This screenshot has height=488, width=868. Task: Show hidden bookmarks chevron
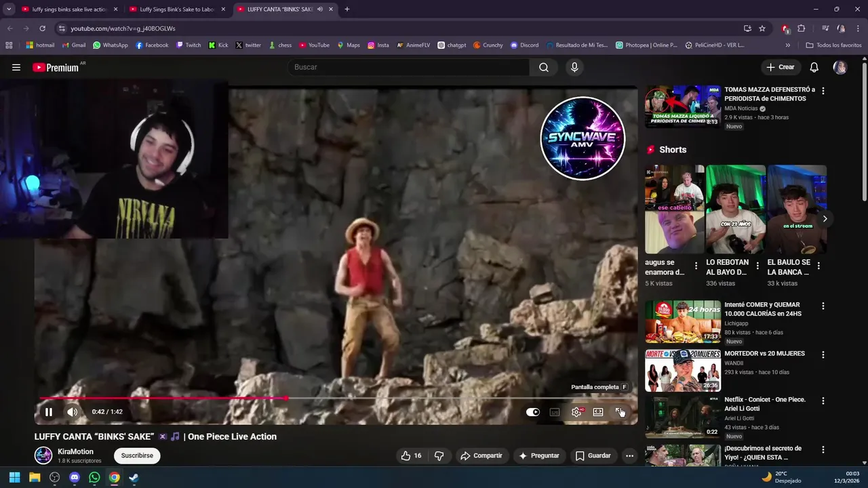[787, 45]
